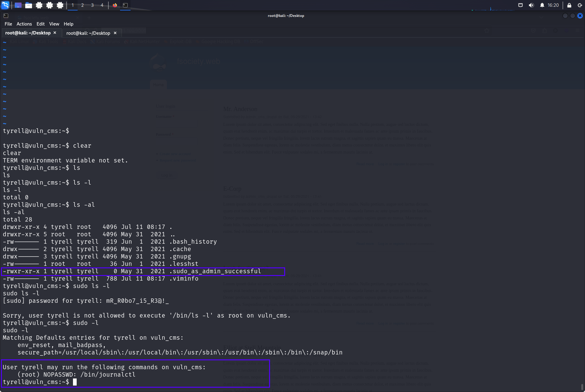Lock the screen with padlock icon

569,5
